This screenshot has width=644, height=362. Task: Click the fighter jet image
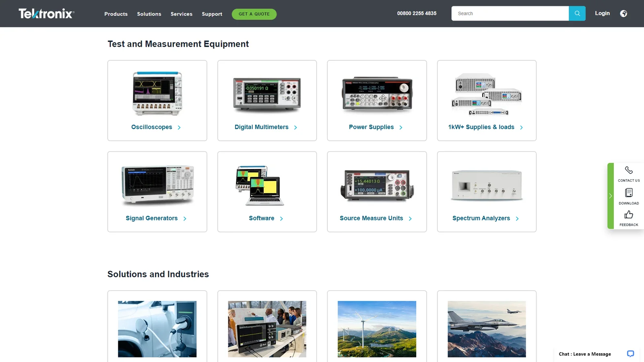point(487,329)
